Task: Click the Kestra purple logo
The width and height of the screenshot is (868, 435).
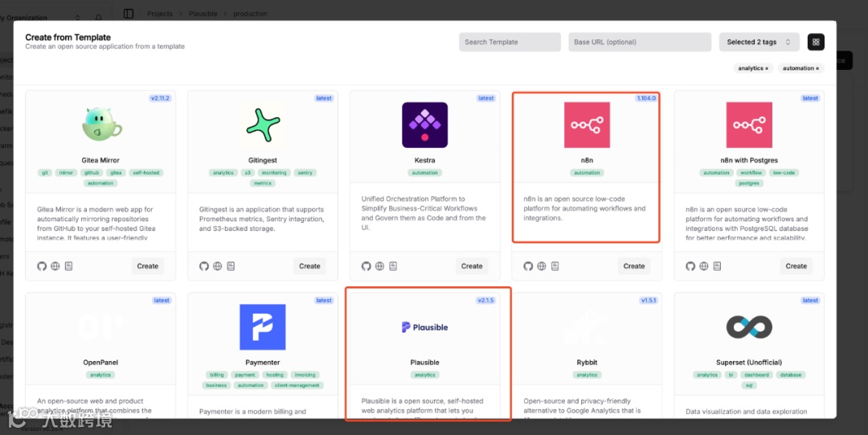Action: 424,125
